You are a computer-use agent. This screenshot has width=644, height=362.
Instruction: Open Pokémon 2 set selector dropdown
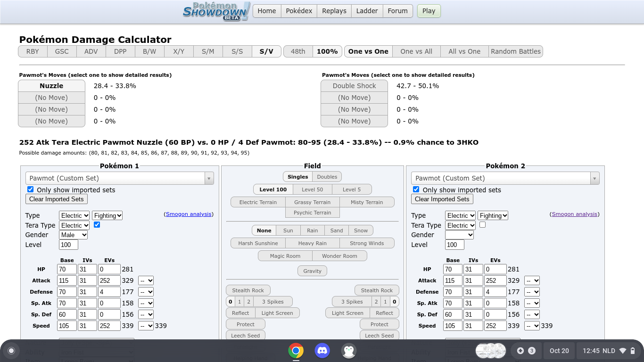[505, 178]
